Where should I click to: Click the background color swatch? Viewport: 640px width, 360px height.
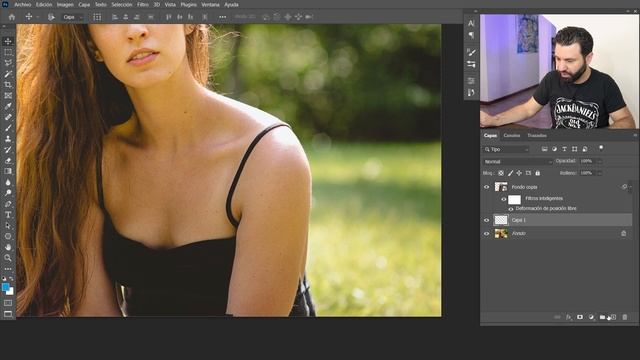pyautogui.click(x=11, y=292)
